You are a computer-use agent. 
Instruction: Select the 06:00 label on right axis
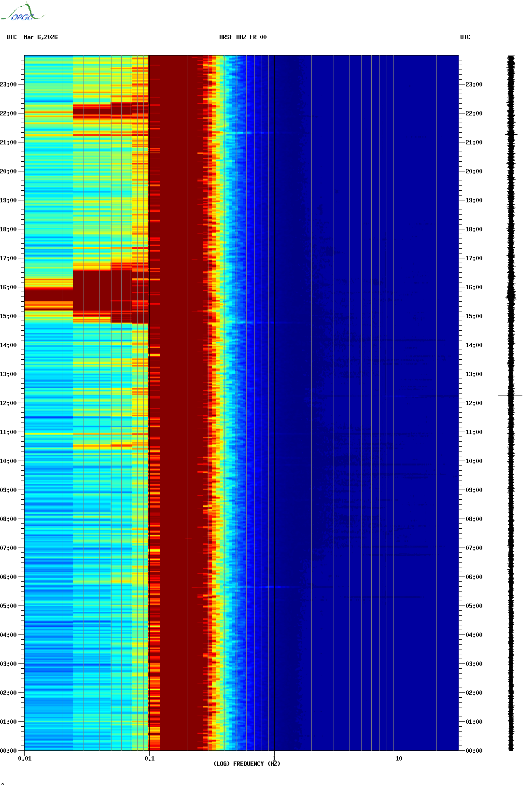click(x=474, y=577)
